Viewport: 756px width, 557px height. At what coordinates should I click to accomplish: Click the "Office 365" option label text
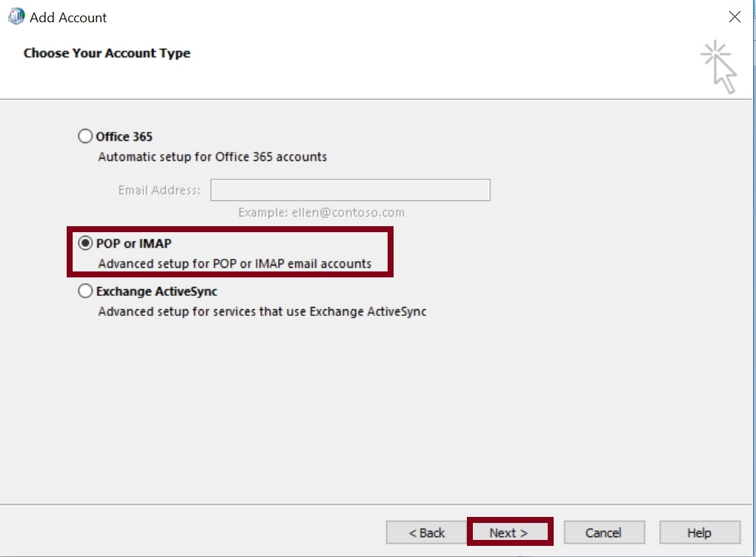coord(125,136)
